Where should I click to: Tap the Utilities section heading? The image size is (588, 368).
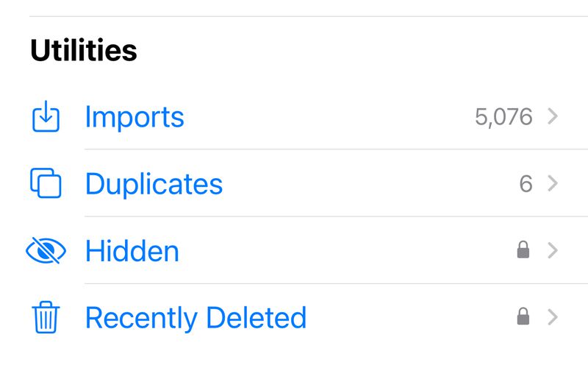coord(83,51)
